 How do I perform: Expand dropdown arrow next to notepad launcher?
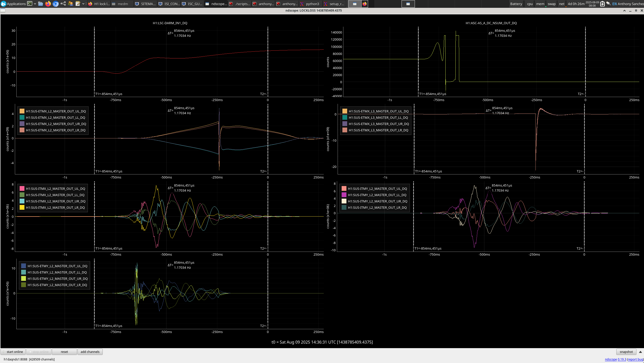click(83, 4)
